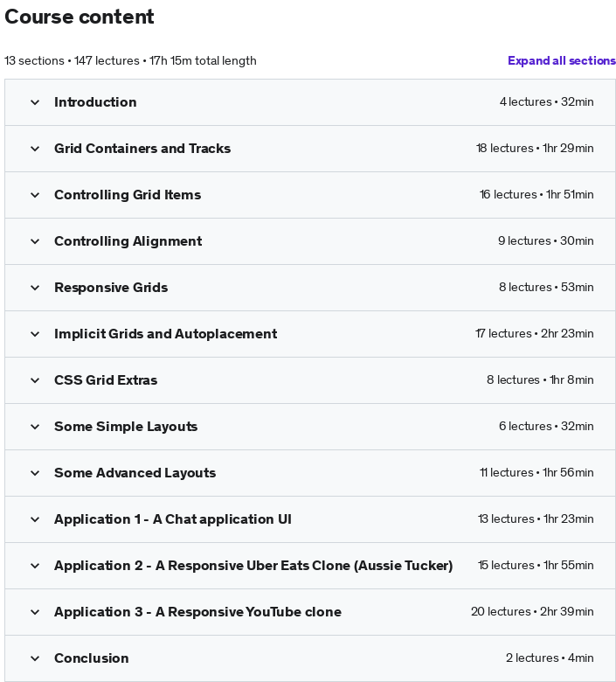Open Grid Containers and Tracks title
Image resolution: width=616 pixels, height=682 pixels.
point(142,149)
